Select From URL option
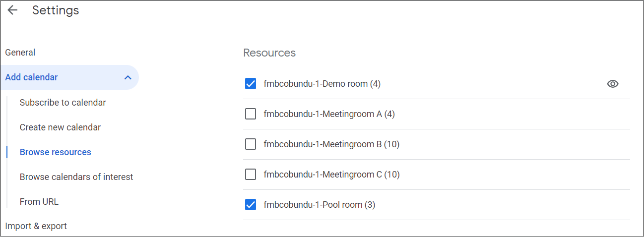644x237 pixels. 39,202
